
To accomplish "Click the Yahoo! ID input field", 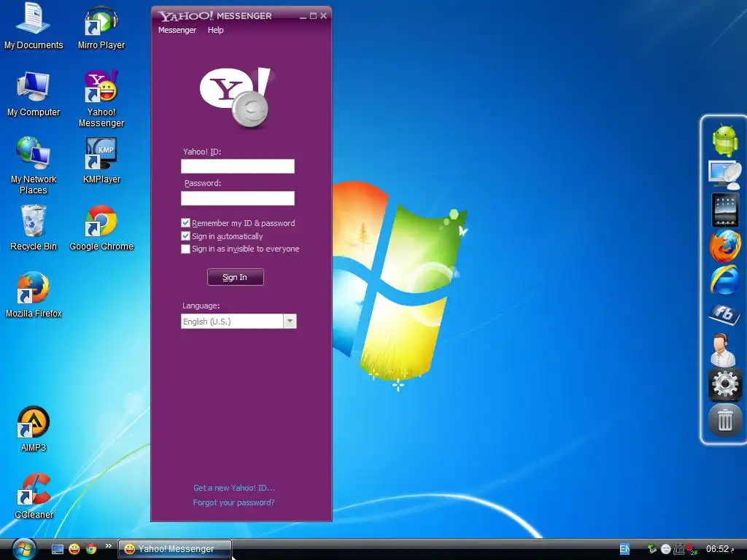I will [238, 166].
